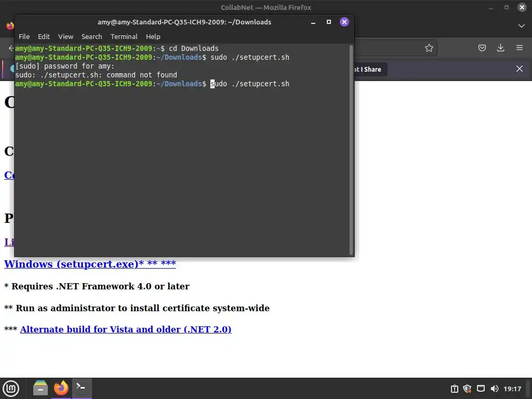This screenshot has width=532, height=399.
Task: Open the Help menu in terminal
Action: tap(153, 37)
